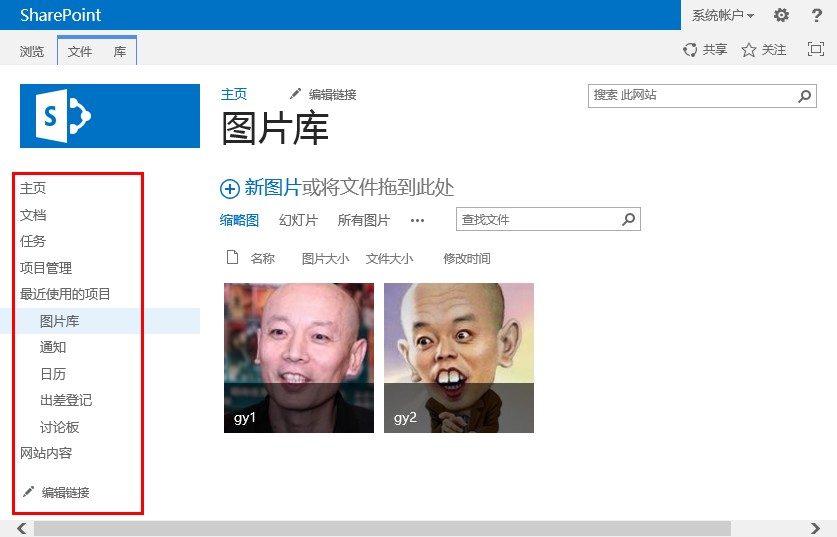
Task: Click the new picture plus icon
Action: 230,188
